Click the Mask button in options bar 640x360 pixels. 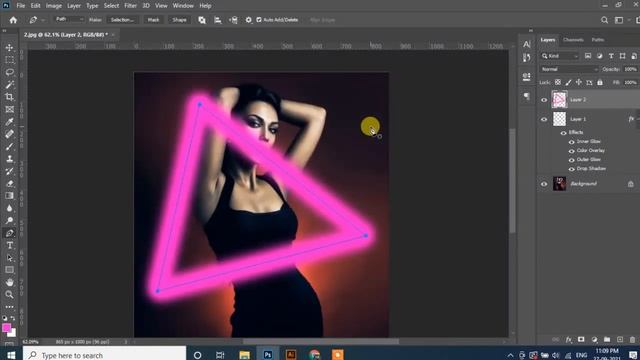pyautogui.click(x=153, y=20)
